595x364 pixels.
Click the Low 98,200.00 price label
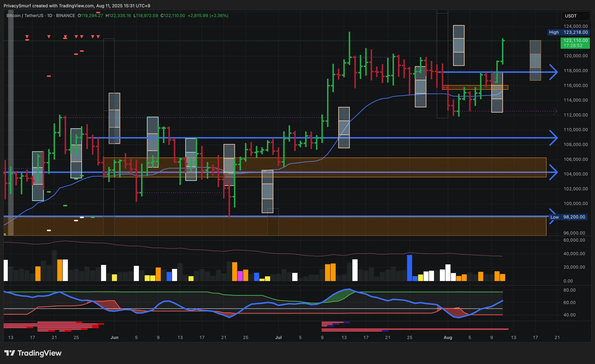tap(568, 217)
